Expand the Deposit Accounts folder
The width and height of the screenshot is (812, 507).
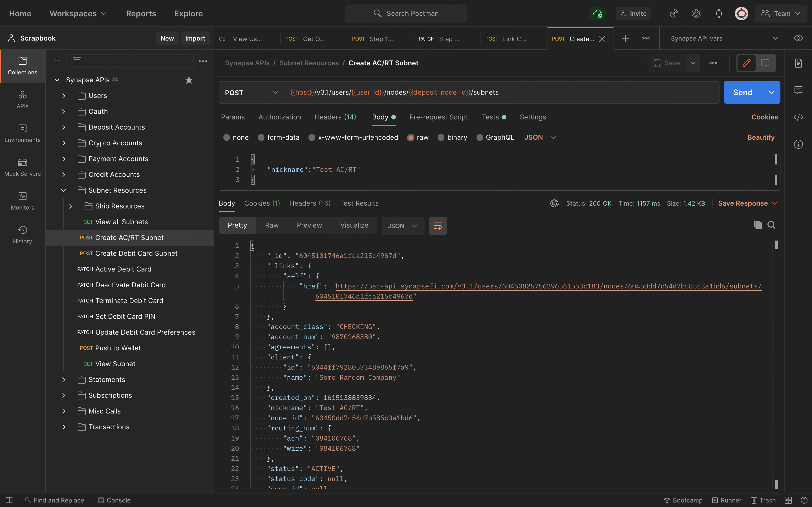(64, 127)
